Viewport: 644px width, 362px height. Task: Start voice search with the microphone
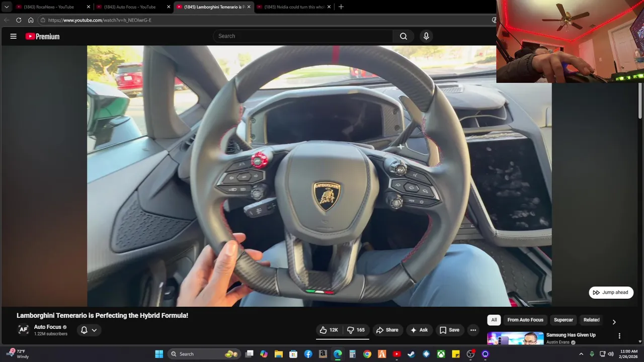(426, 36)
